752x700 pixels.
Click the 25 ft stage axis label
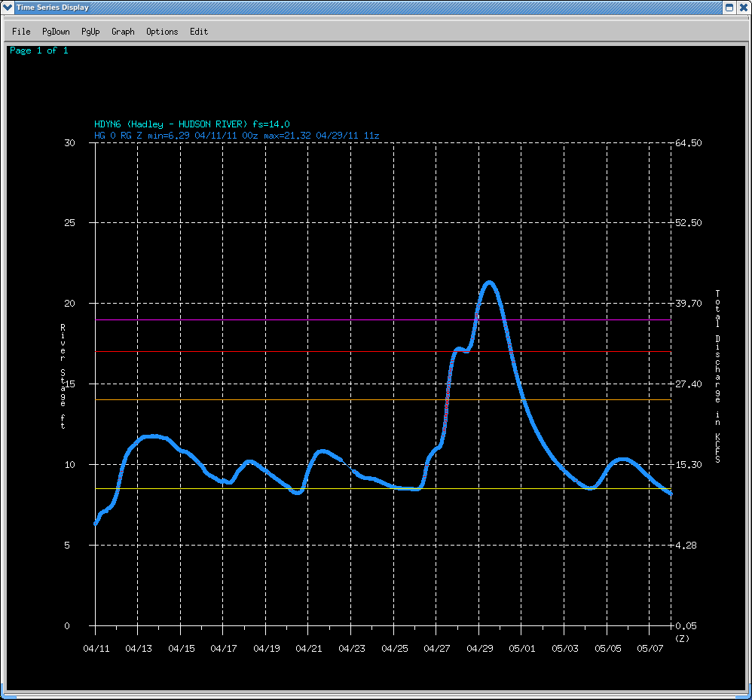click(69, 222)
